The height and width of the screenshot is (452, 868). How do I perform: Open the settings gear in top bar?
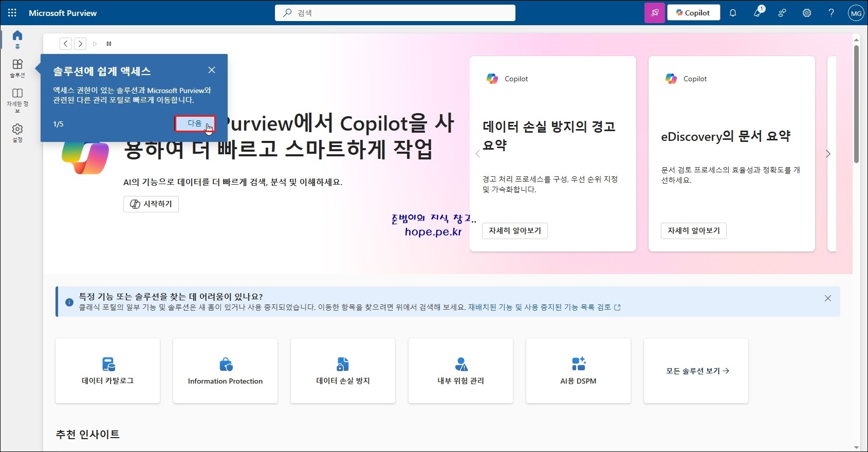(807, 13)
